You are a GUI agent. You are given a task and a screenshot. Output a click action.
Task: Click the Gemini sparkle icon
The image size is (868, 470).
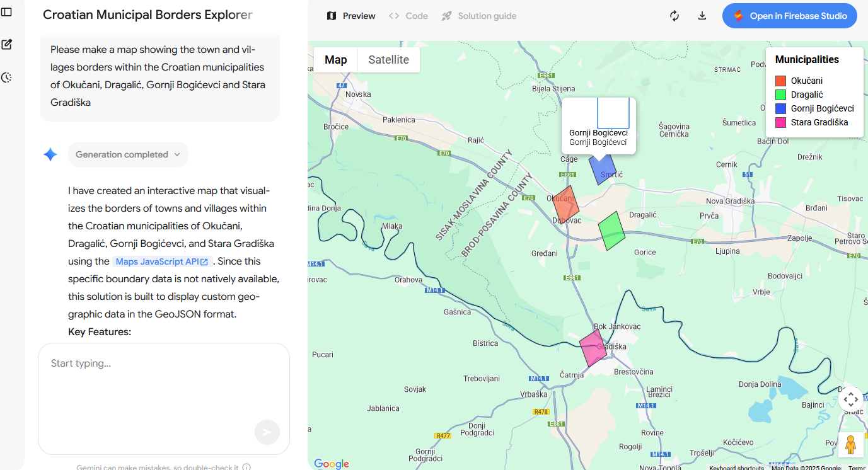[x=50, y=154]
